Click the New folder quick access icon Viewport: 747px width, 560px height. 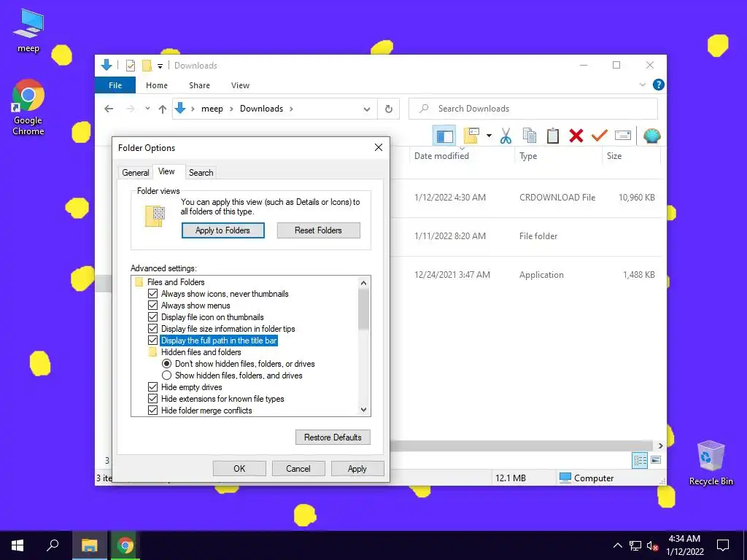(147, 66)
